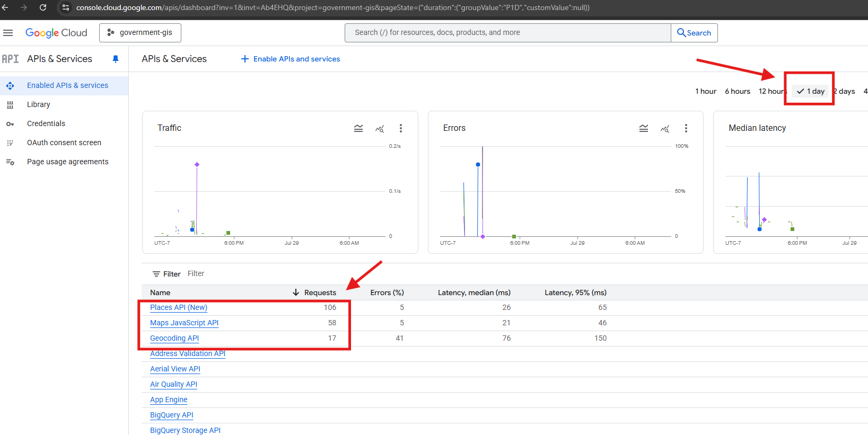Open the BigQuery API link
This screenshot has height=435, width=868.
tap(172, 415)
